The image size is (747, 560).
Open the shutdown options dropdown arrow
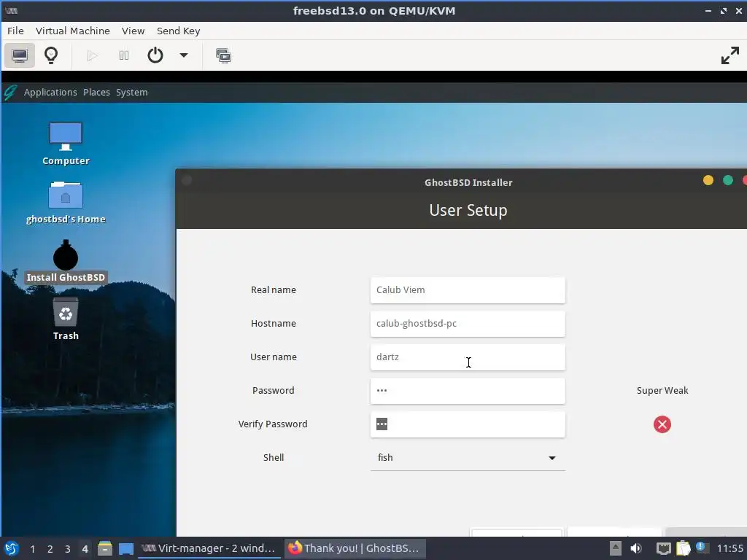(x=183, y=55)
